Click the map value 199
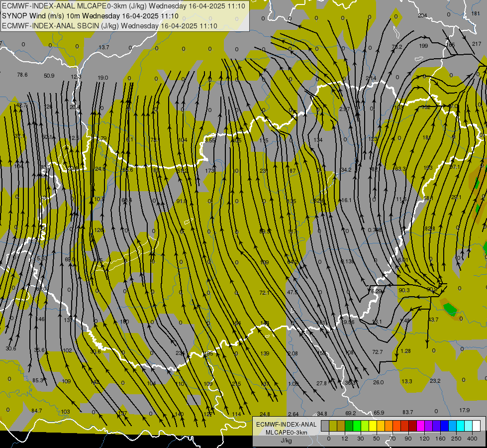This screenshot has height=448, width=487. pos(423,46)
